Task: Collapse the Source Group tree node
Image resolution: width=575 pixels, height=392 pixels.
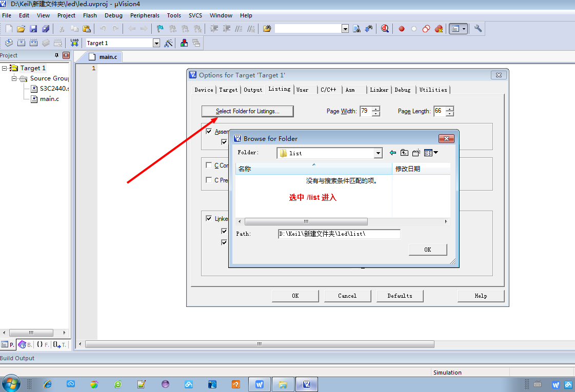Action: pos(14,78)
